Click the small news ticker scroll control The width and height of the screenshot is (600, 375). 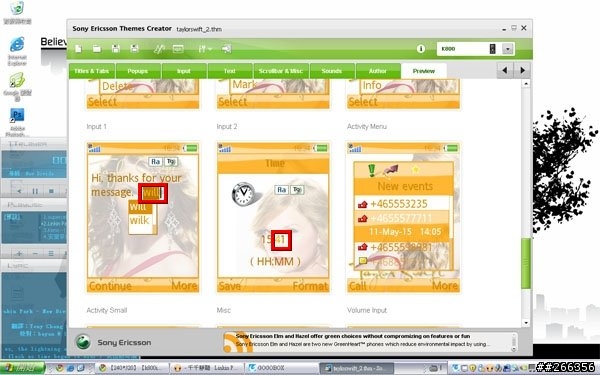[x=514, y=342]
